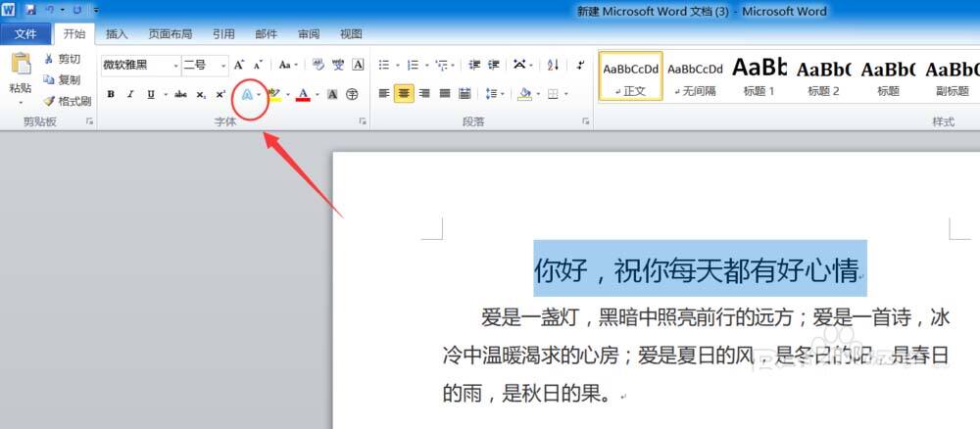Viewport: 980px width, 429px height.
Task: Open the 文件 (File) menu
Action: click(25, 33)
